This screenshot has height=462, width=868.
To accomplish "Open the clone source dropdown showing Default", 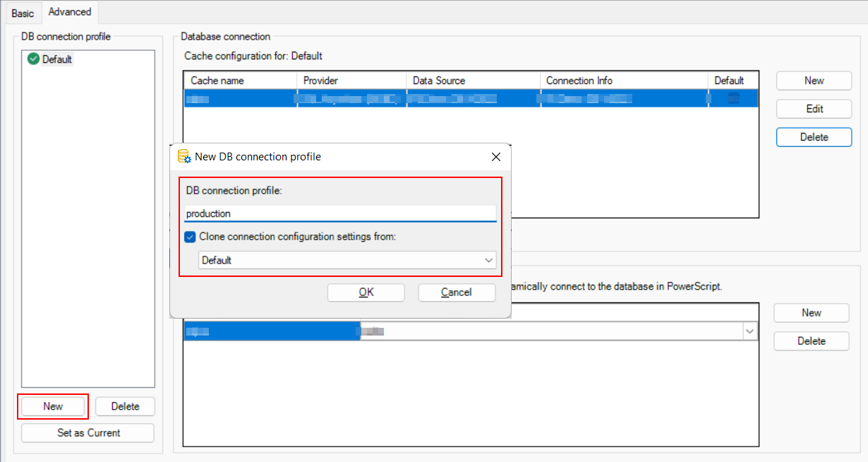I will point(347,261).
